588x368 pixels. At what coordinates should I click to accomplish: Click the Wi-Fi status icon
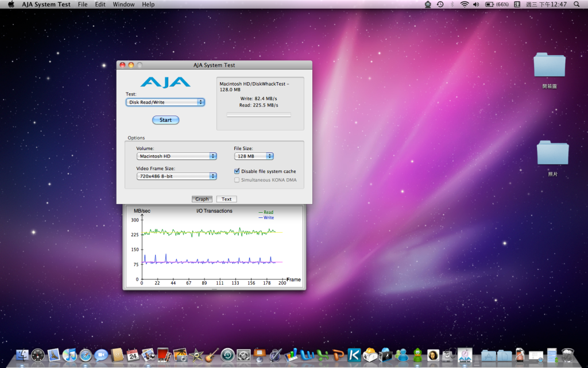(464, 5)
